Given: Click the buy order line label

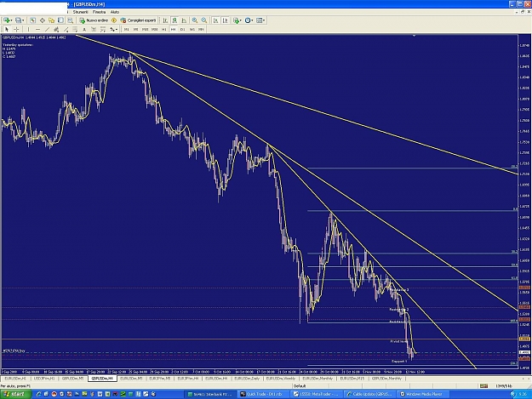Looking at the screenshot, I should coord(14,351).
